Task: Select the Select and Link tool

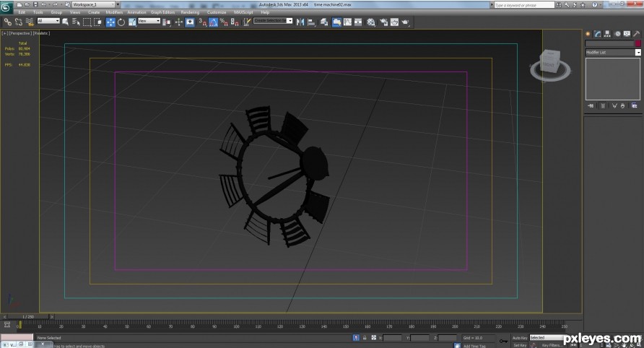Action: tap(8, 22)
